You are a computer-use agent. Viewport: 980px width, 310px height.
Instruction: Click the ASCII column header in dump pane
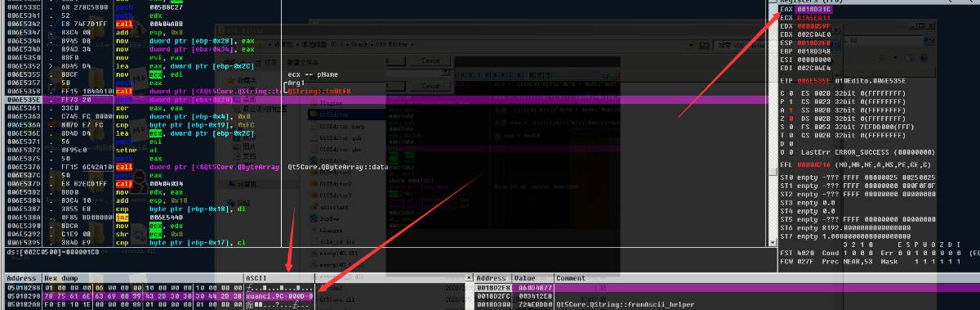280,278
